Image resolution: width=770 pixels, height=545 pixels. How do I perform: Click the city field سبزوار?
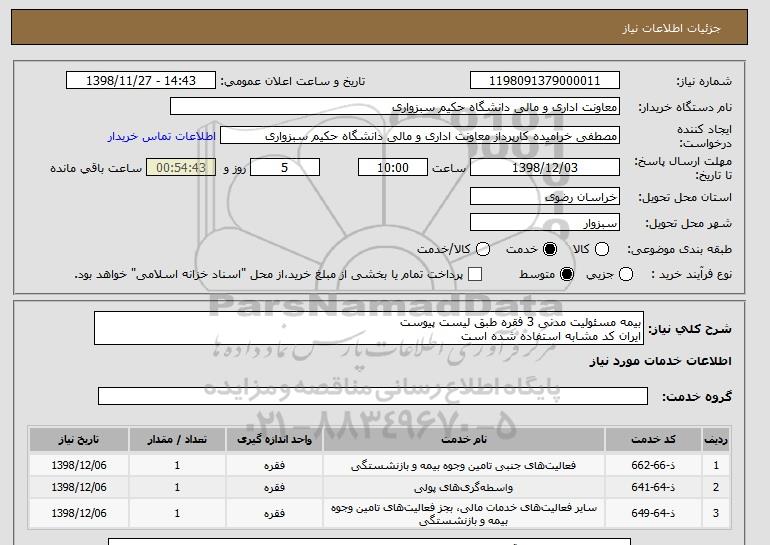(x=545, y=222)
